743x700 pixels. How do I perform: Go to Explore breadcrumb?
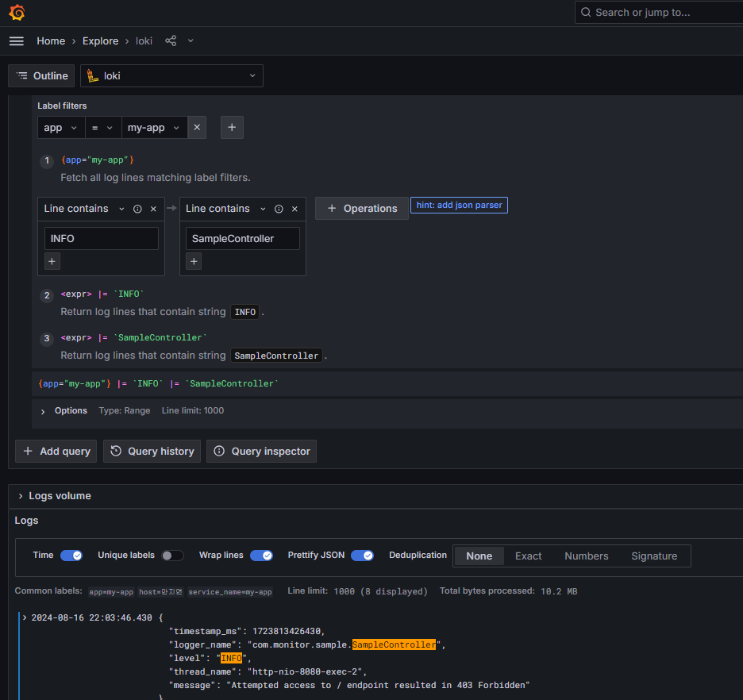pyautogui.click(x=101, y=41)
